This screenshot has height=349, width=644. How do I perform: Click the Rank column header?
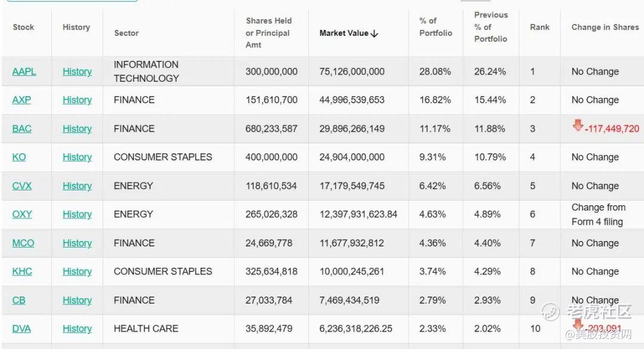540,27
